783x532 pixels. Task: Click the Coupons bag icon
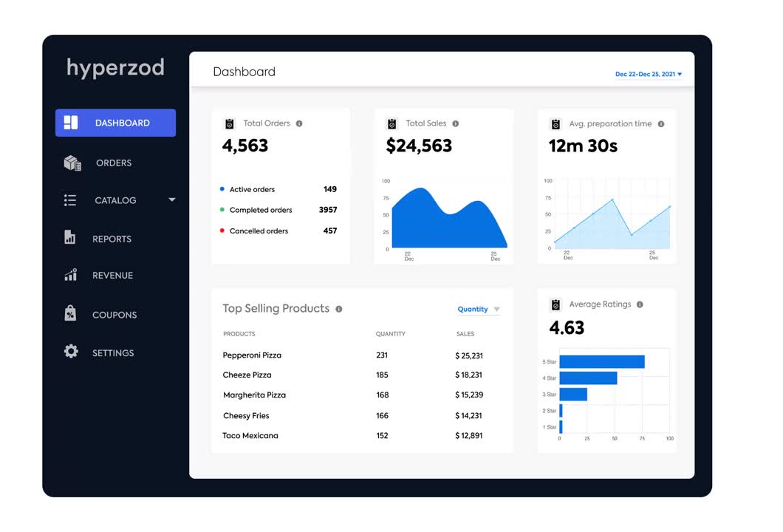click(x=70, y=314)
